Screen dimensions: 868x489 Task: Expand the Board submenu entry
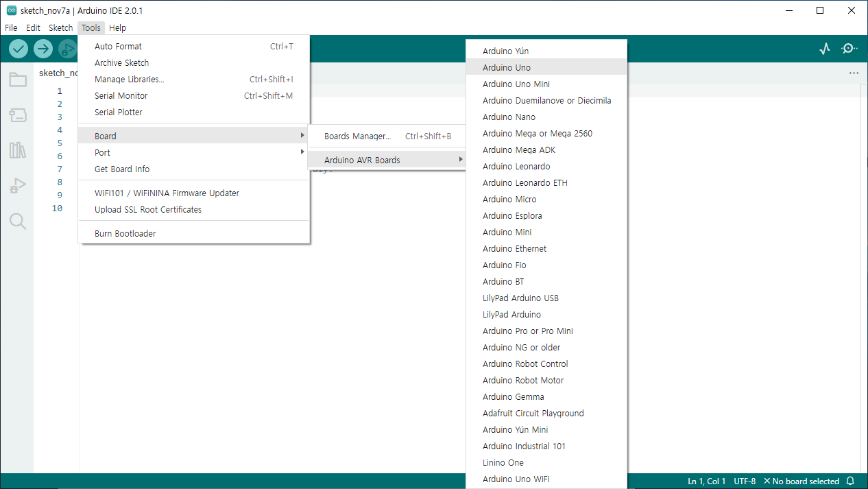point(194,136)
